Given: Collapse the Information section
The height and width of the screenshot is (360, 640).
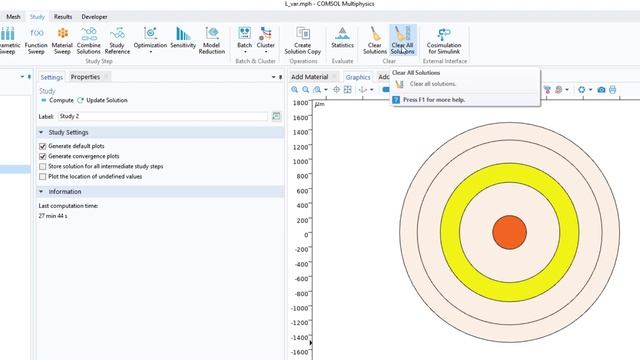Looking at the screenshot, I should 41,191.
